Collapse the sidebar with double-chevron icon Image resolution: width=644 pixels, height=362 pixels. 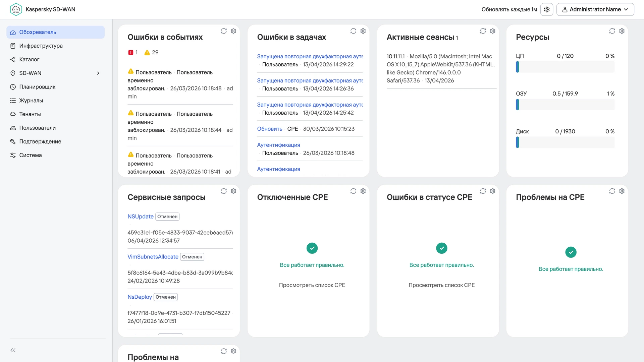13,350
